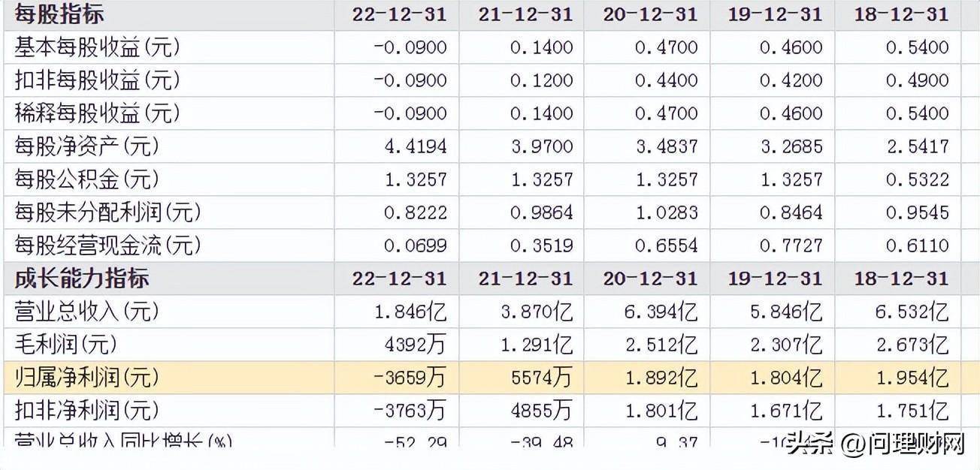This screenshot has height=470, width=980.
Task: Click 18-12-31 column header in 成长能力指标 row
Action: (901, 279)
